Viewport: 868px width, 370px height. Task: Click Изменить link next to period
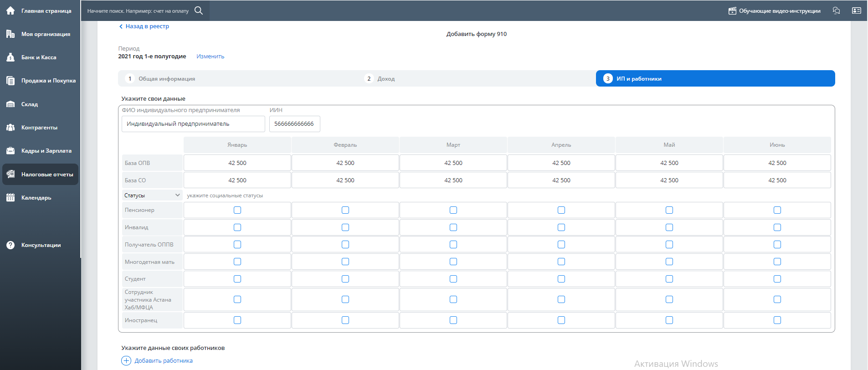(x=210, y=57)
